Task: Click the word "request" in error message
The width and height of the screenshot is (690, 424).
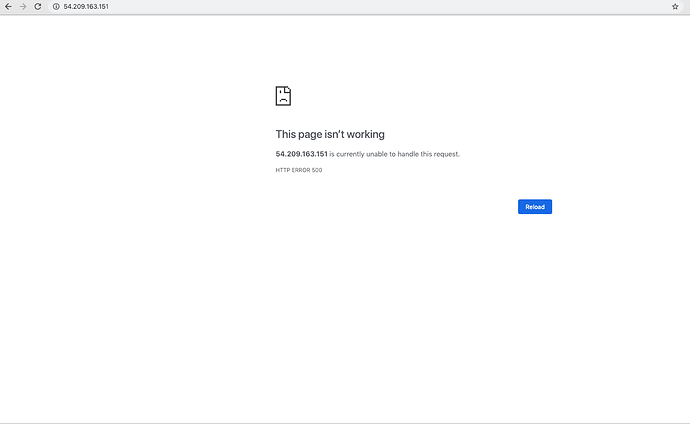Action: point(446,154)
